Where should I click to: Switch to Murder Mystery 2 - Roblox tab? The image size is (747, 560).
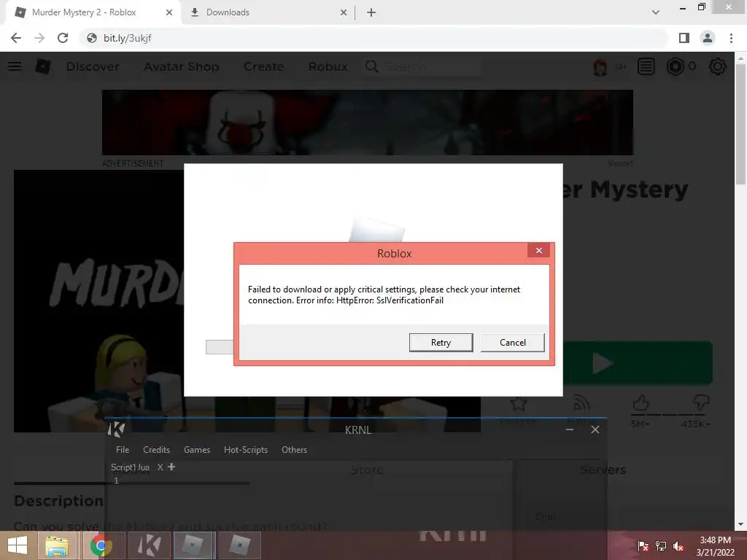[93, 12]
